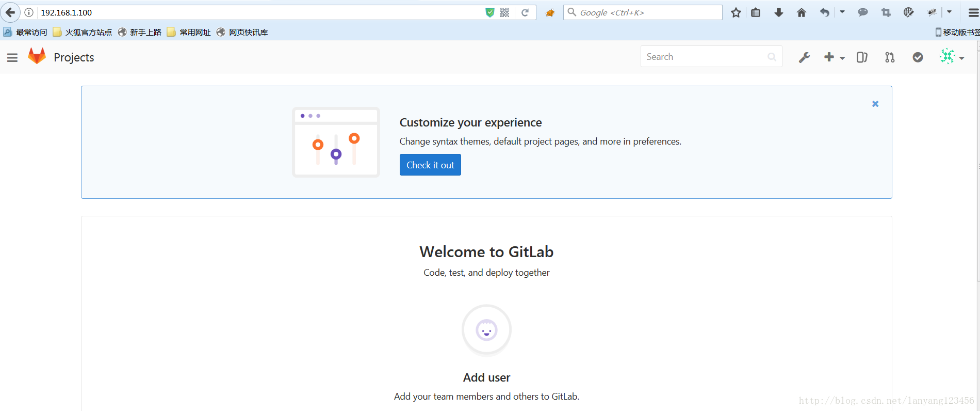Click the Add user heading text
The image size is (980, 411).
(x=486, y=377)
